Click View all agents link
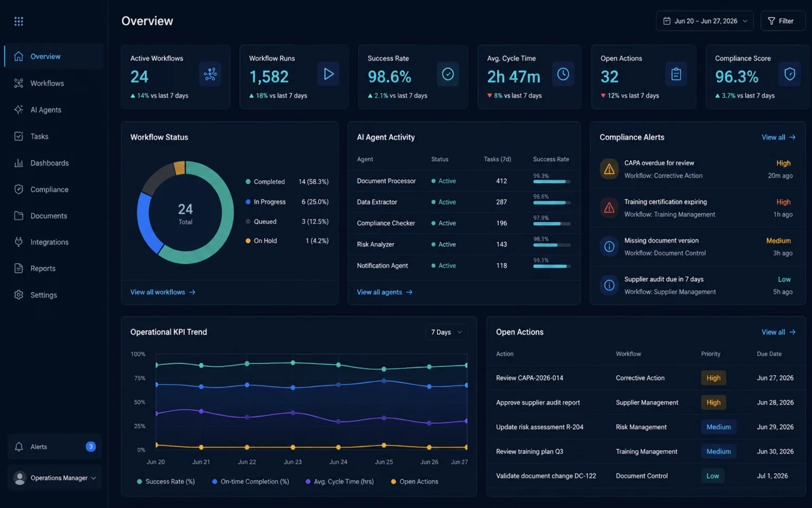 [x=384, y=292]
